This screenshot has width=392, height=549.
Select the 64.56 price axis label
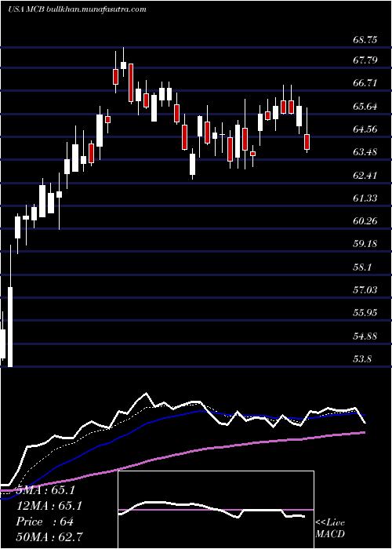tap(365, 129)
